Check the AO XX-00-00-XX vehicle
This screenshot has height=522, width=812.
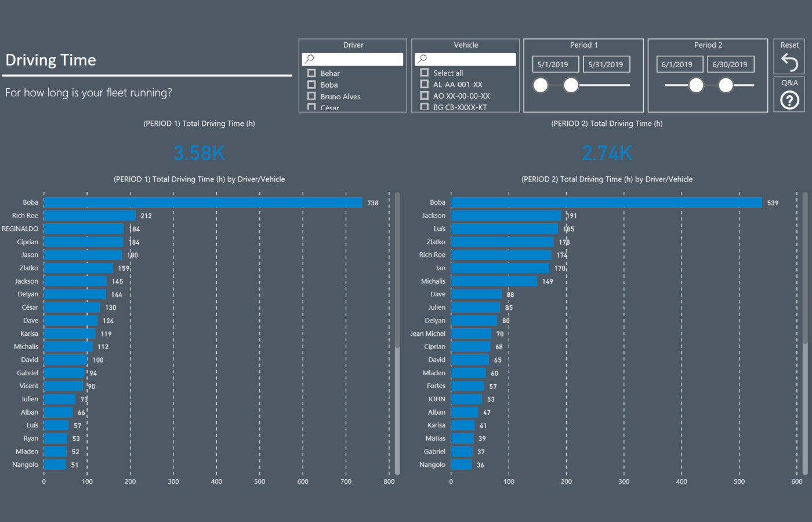[x=425, y=96]
